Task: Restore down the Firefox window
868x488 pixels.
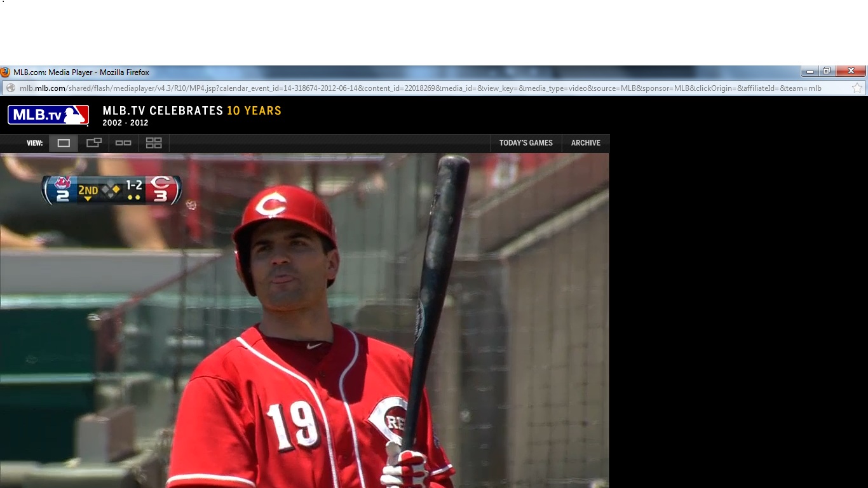Action: pyautogui.click(x=827, y=71)
